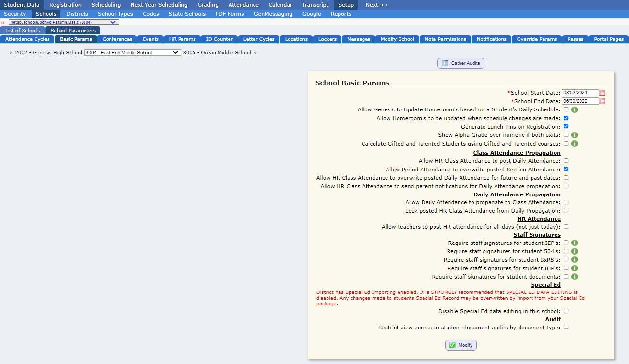Image resolution: width=629 pixels, height=364 pixels.
Task: Open the Attendance menu
Action: (x=243, y=4)
